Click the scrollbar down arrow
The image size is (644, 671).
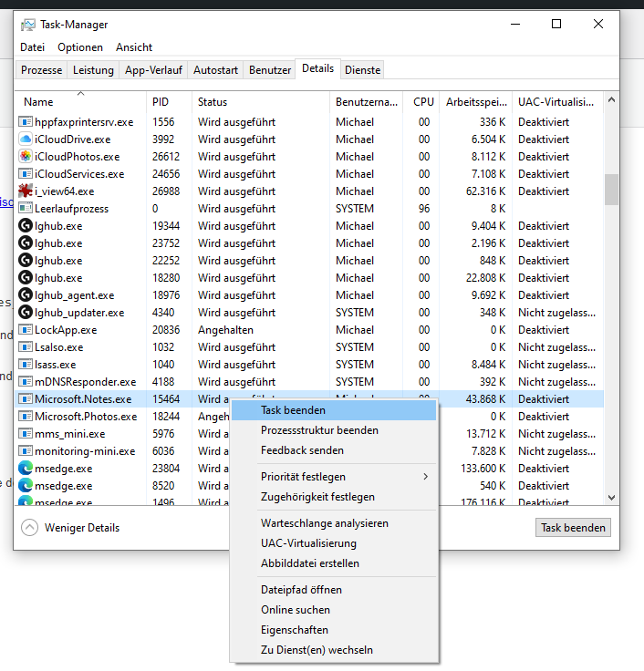click(611, 497)
